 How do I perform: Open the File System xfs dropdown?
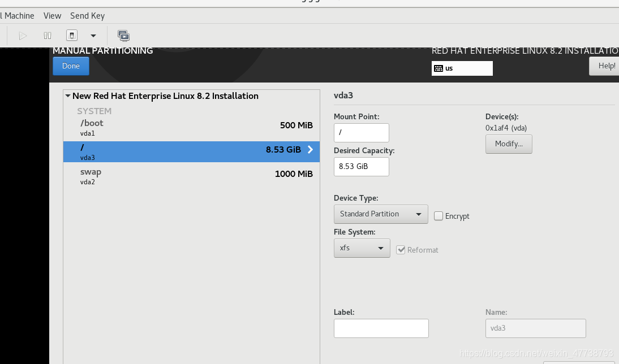coord(362,248)
